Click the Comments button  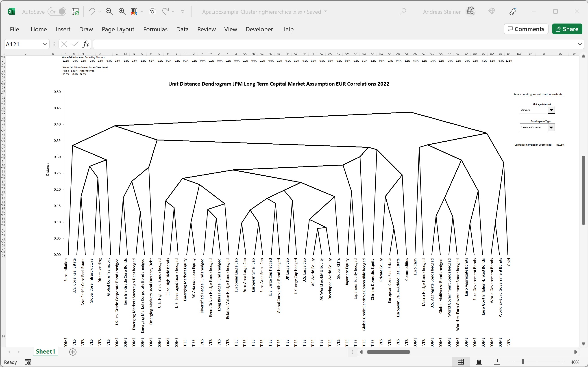click(x=526, y=29)
